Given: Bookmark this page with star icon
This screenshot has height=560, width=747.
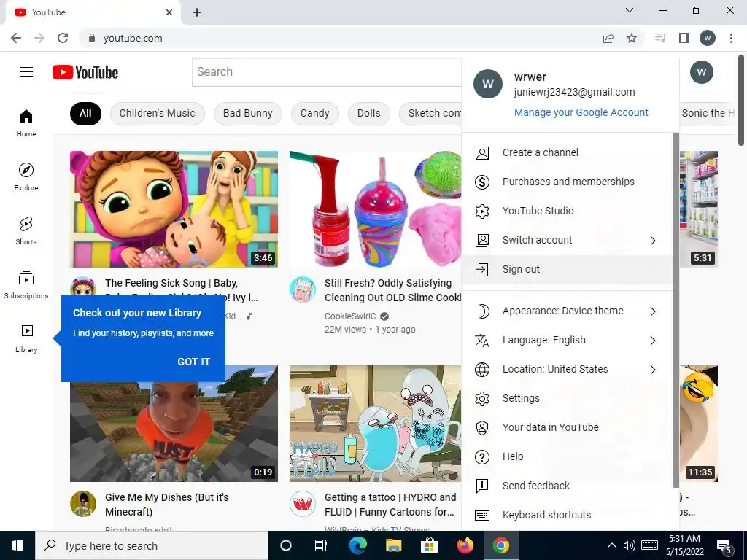Looking at the screenshot, I should click(x=632, y=38).
